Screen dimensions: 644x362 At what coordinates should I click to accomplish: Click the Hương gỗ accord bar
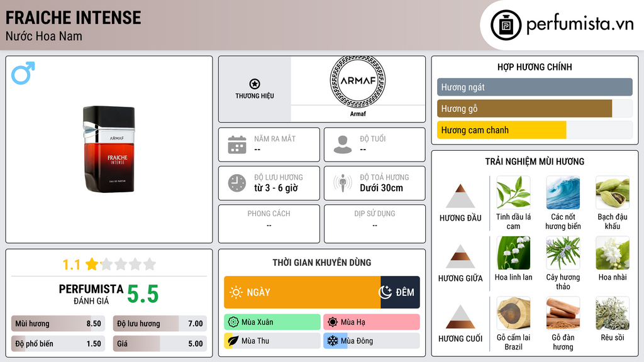pyautogui.click(x=524, y=109)
